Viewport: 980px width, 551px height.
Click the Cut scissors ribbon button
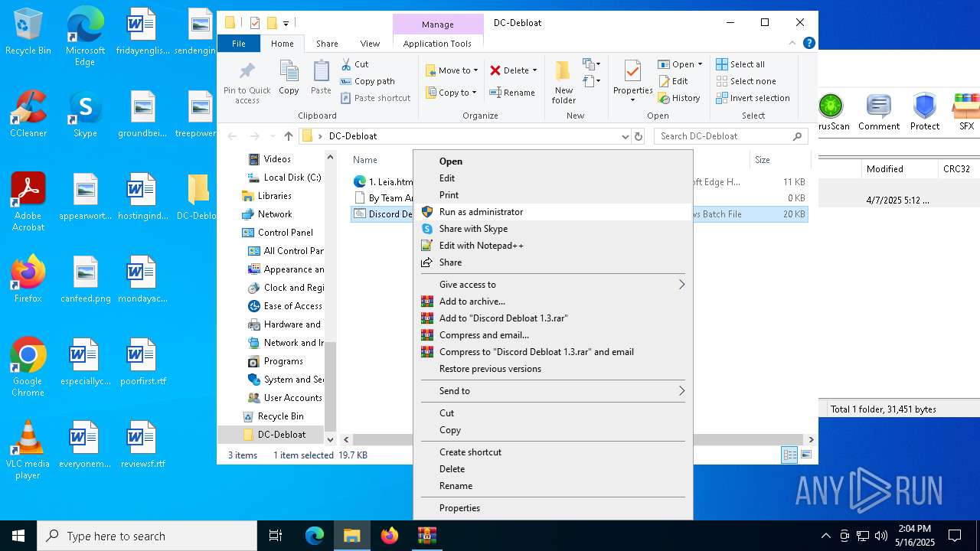pos(355,64)
